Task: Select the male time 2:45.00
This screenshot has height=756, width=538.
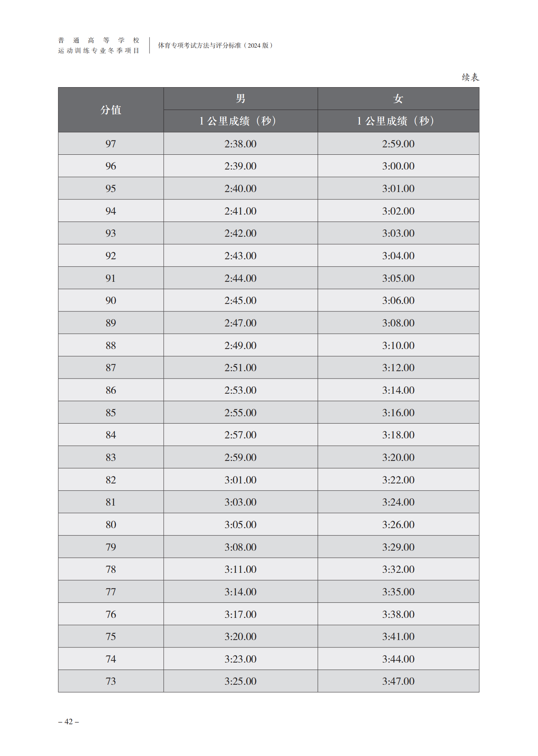Action: pyautogui.click(x=240, y=300)
